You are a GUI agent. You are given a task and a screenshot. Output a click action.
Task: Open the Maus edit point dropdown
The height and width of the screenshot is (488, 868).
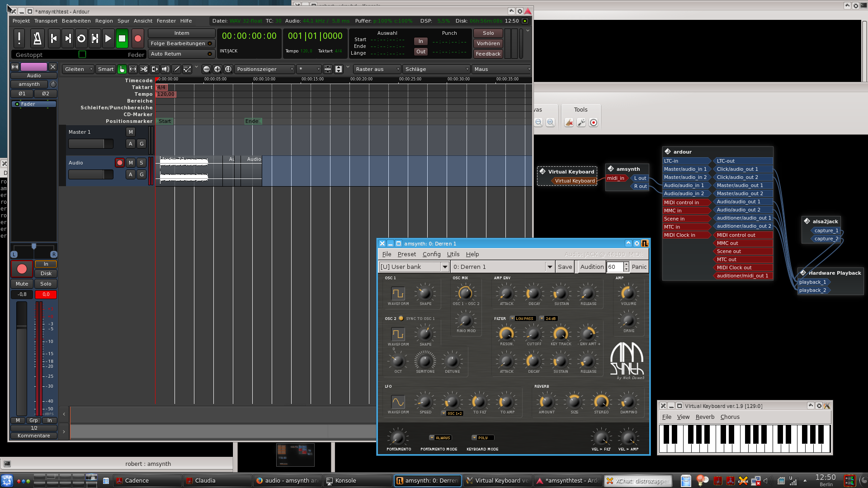point(502,69)
